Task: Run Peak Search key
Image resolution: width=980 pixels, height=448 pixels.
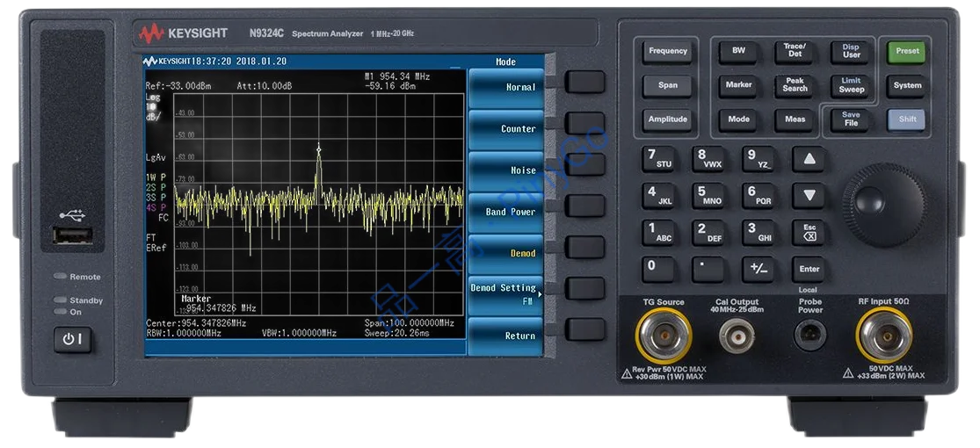Action: tap(795, 85)
